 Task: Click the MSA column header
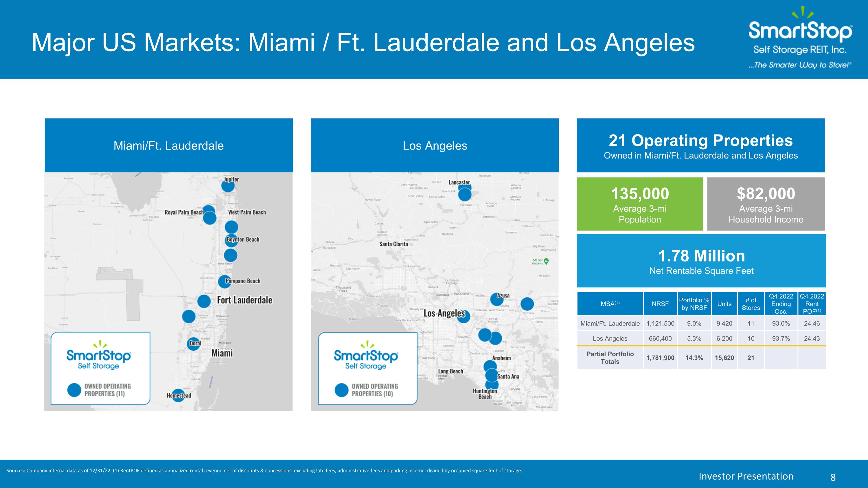pyautogui.click(x=610, y=304)
